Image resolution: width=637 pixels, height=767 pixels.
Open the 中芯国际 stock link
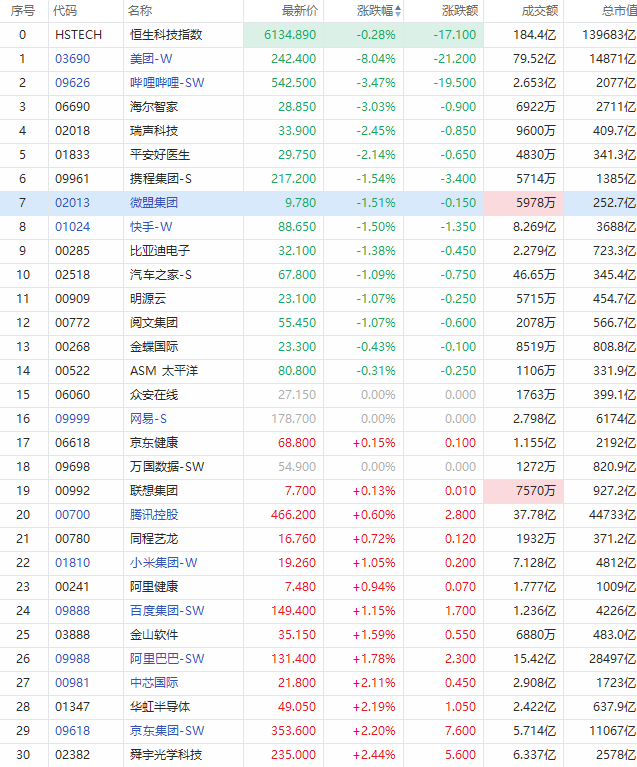click(x=154, y=682)
